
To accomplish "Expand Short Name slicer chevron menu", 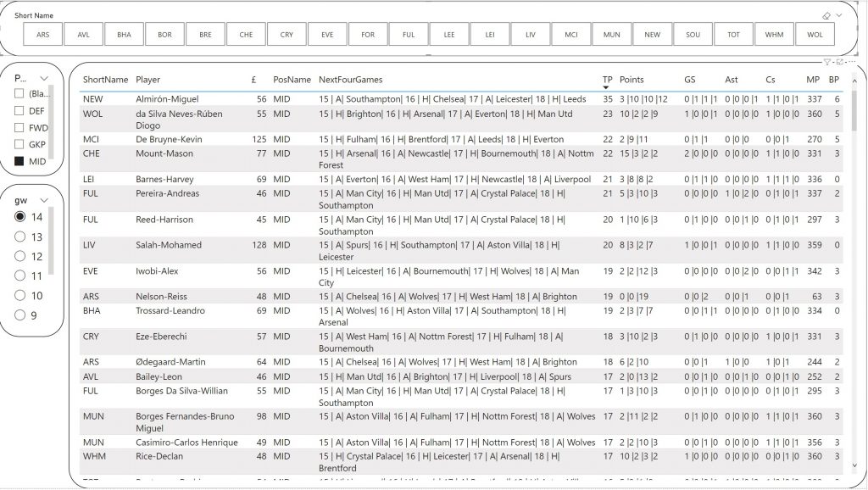I will click(x=839, y=15).
